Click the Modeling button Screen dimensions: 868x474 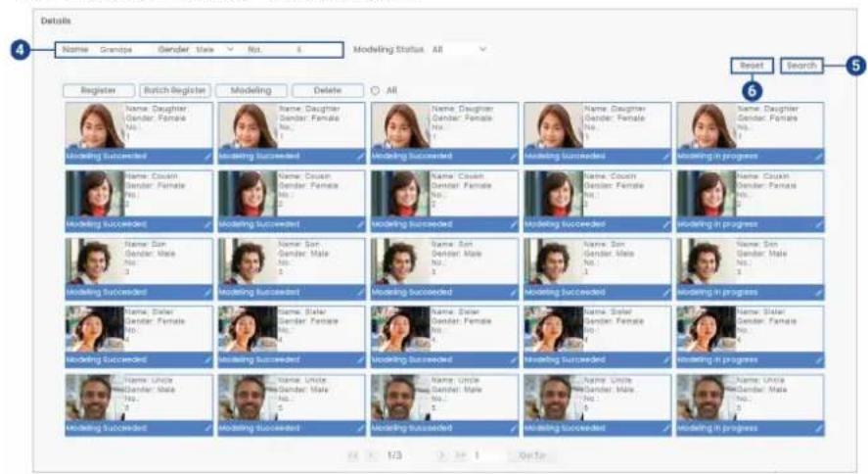point(251,90)
